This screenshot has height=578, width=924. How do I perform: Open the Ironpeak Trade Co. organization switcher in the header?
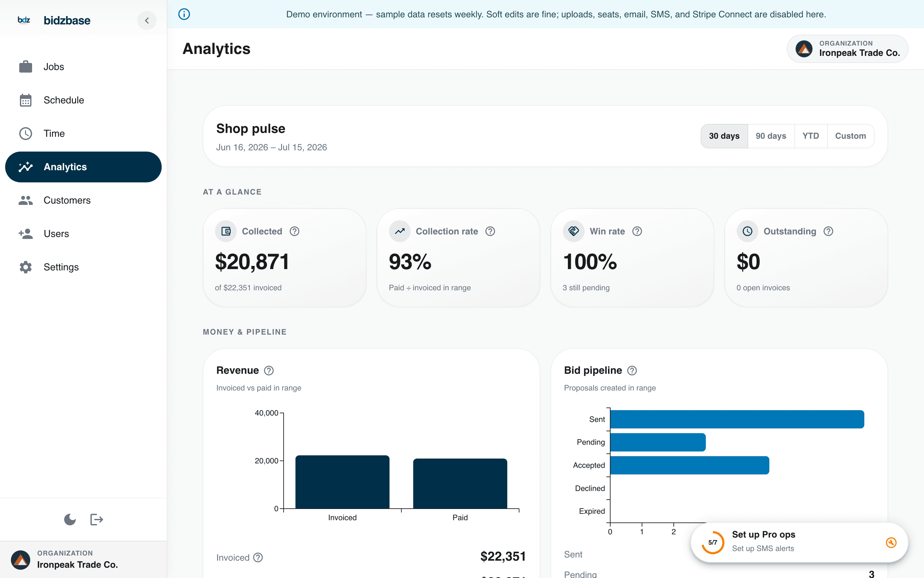pos(847,48)
